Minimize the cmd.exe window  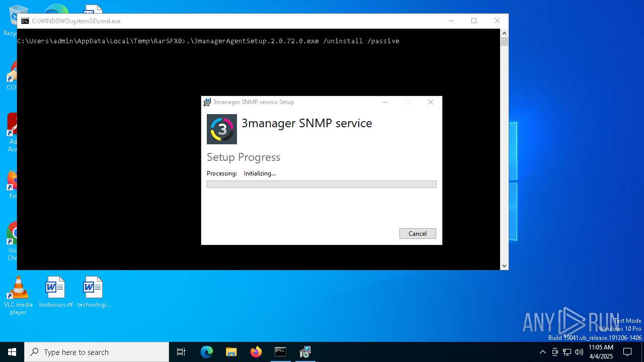[451, 21]
